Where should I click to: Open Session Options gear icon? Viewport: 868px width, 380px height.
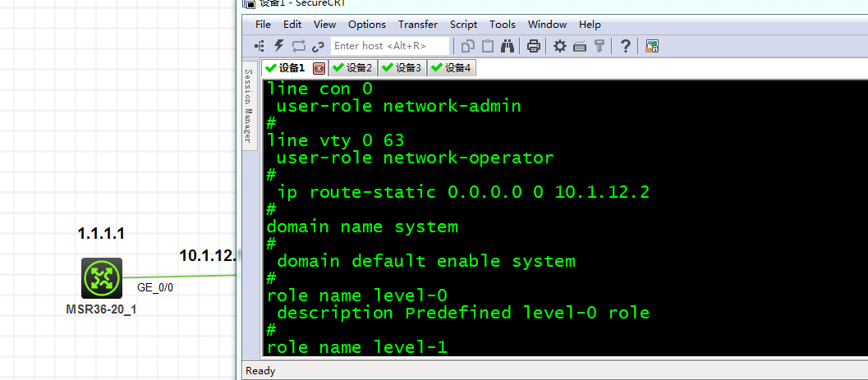pos(560,46)
